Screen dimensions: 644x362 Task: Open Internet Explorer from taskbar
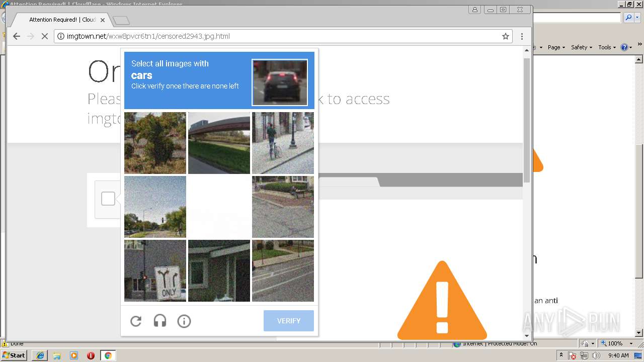tap(40, 355)
